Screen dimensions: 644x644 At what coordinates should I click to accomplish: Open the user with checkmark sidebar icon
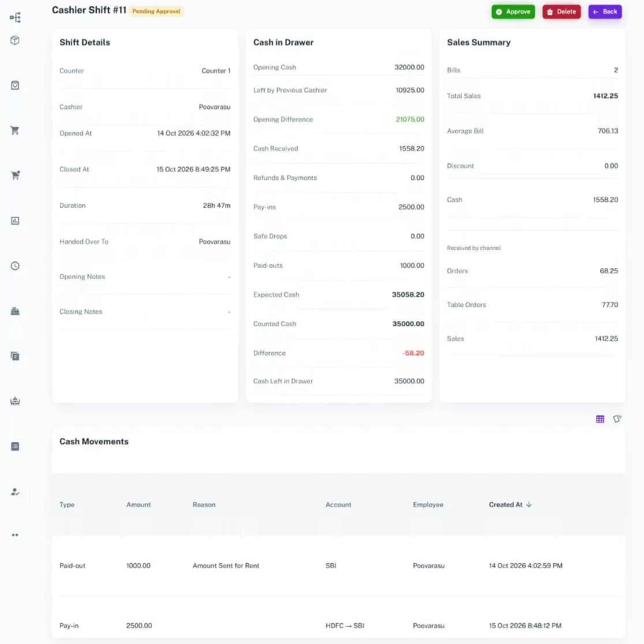point(15,492)
